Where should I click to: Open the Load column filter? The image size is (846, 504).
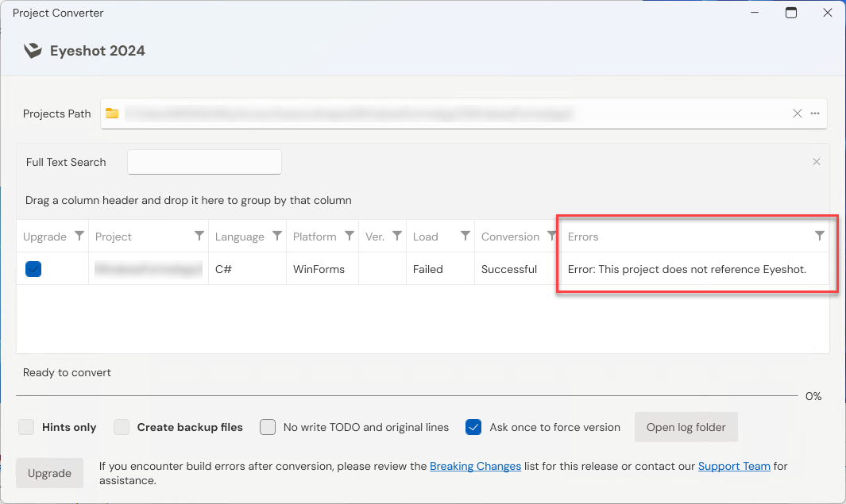(465, 236)
